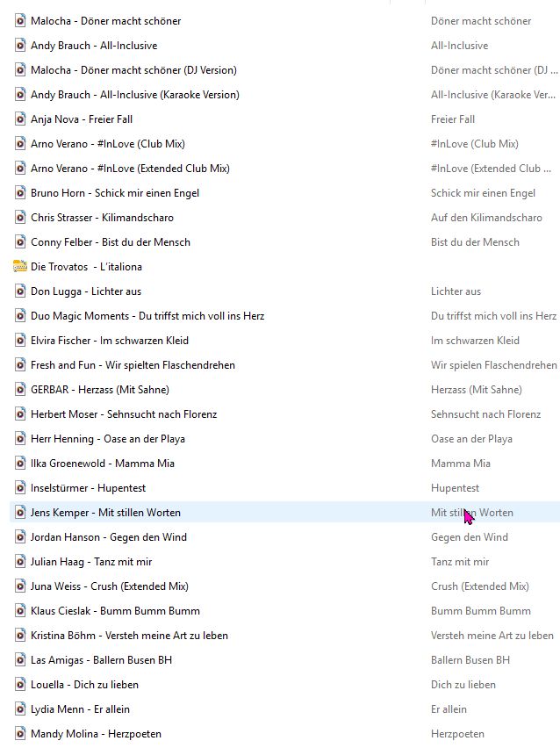Click the folder icon for Die Trovatos - L'italiona
560x748 pixels.
[20, 266]
